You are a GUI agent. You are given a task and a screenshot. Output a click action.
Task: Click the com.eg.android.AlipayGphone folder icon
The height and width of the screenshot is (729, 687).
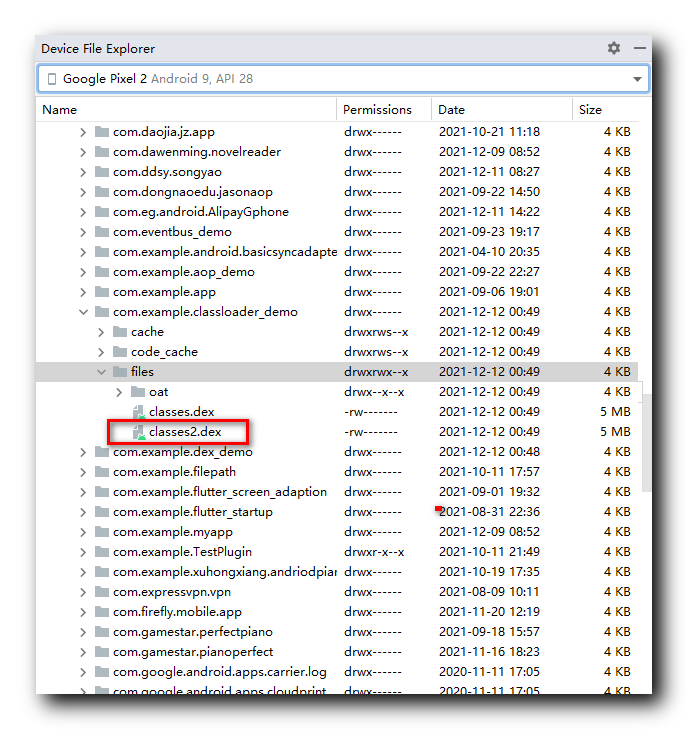[x=102, y=212]
